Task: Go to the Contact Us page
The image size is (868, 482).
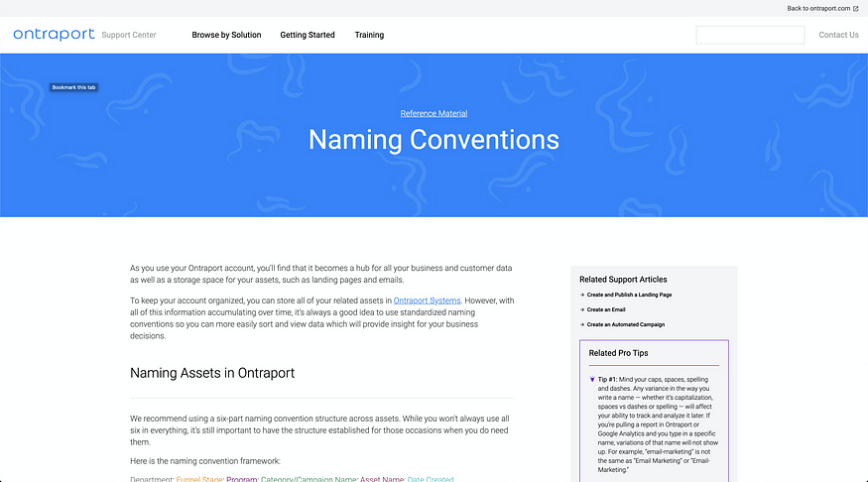Action: pos(838,35)
